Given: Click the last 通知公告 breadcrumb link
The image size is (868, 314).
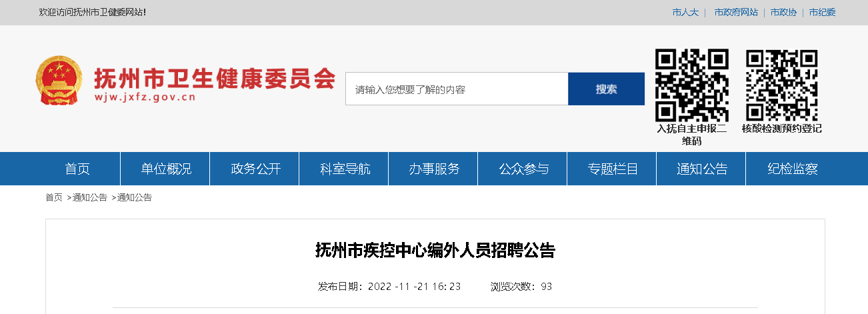Looking at the screenshot, I should (134, 197).
